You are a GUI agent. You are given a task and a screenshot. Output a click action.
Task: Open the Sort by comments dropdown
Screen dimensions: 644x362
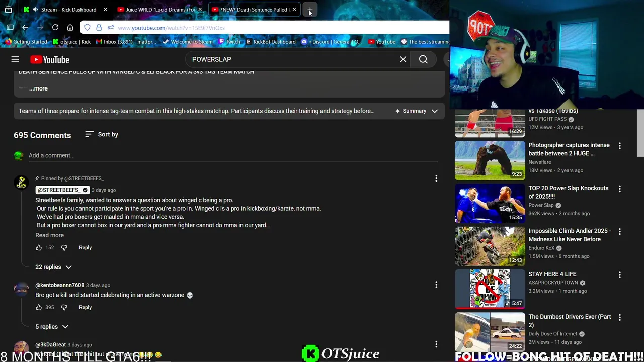click(x=102, y=134)
